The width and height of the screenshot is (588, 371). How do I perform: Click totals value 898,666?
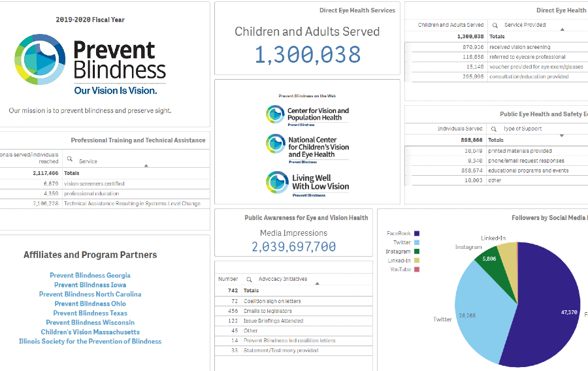tap(471, 140)
